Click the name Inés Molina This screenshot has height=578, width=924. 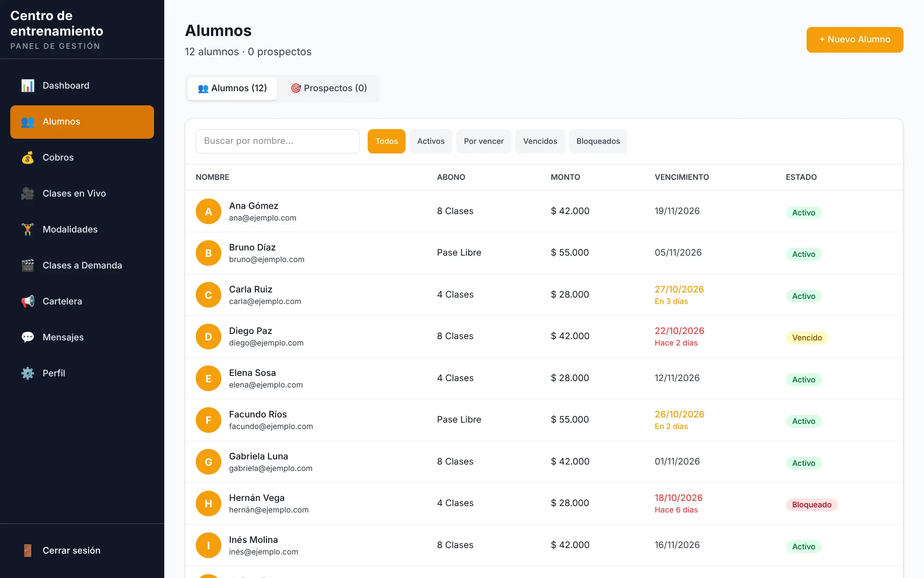click(253, 540)
